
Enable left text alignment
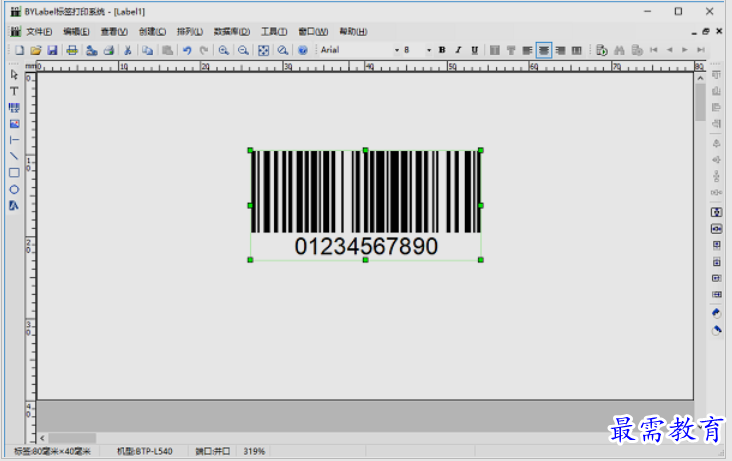527,50
